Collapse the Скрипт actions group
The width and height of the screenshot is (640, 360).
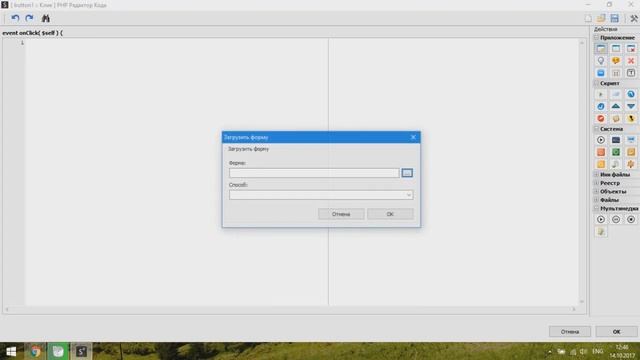coord(596,83)
